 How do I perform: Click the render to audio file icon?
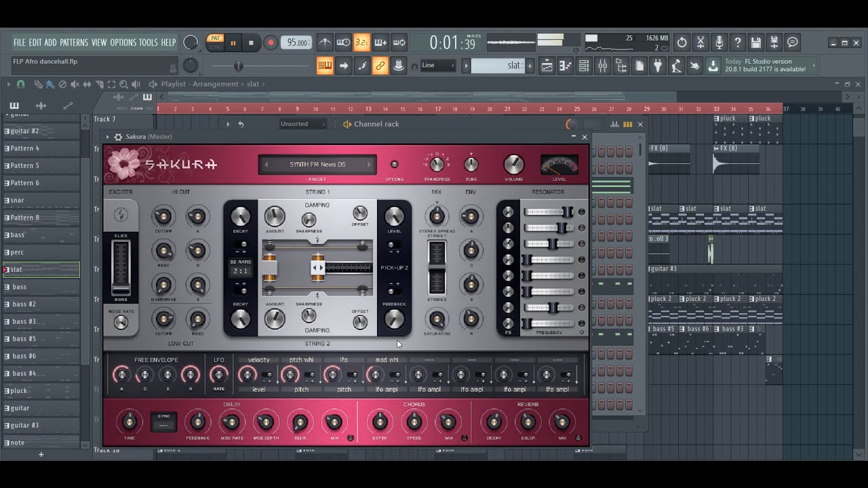774,43
